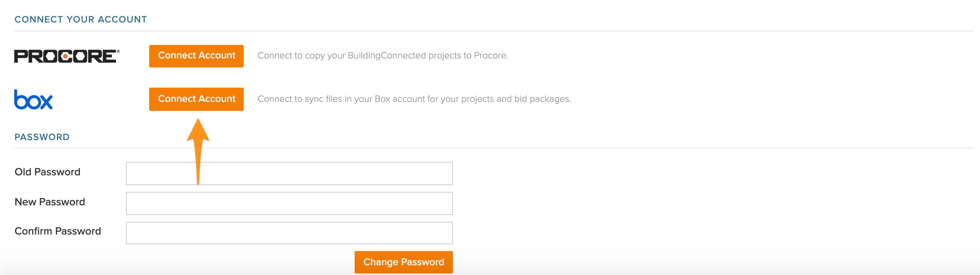Connect your Procore account
The width and height of the screenshot is (980, 275).
[x=196, y=56]
